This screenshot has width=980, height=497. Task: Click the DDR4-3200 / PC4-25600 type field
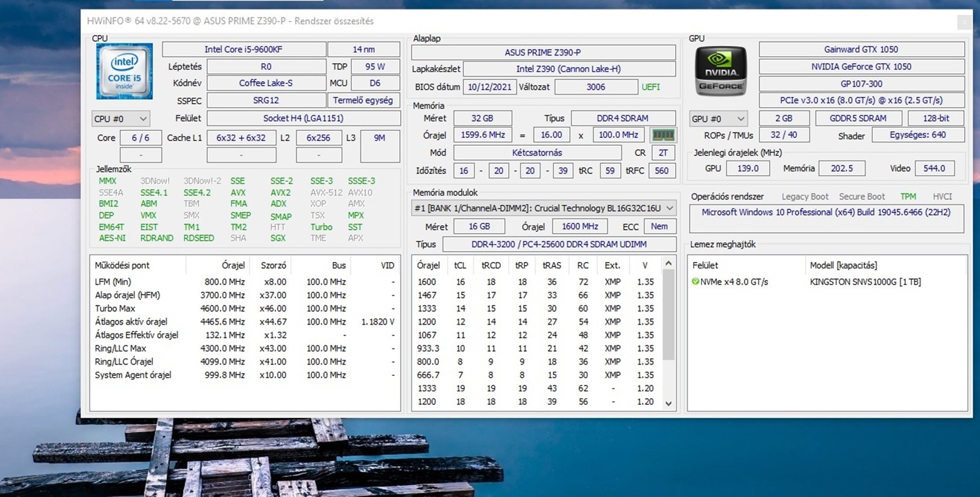[x=559, y=244]
